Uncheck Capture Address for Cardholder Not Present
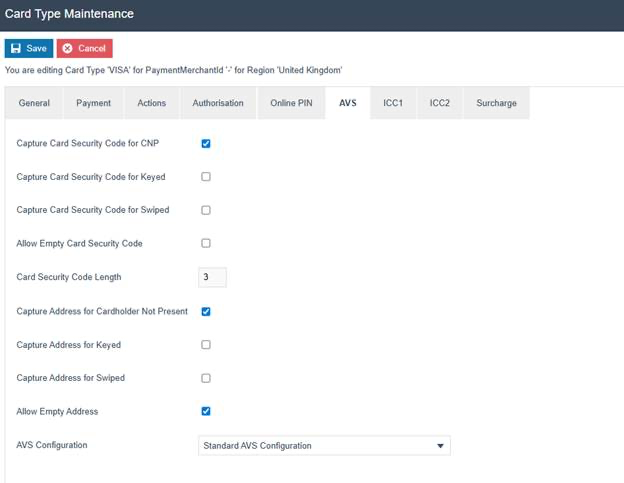Viewport: 624px width, 483px height. click(206, 312)
